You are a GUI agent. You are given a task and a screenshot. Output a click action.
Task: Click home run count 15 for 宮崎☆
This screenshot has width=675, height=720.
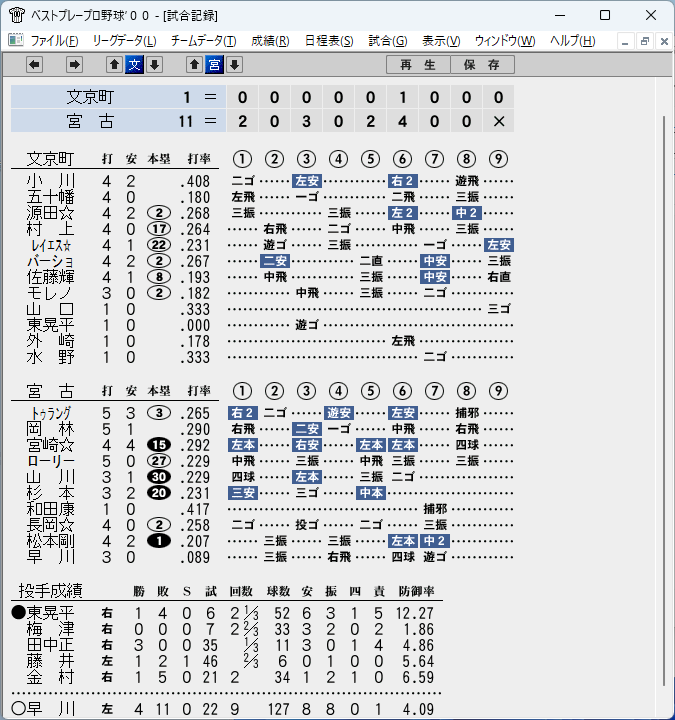coord(159,445)
